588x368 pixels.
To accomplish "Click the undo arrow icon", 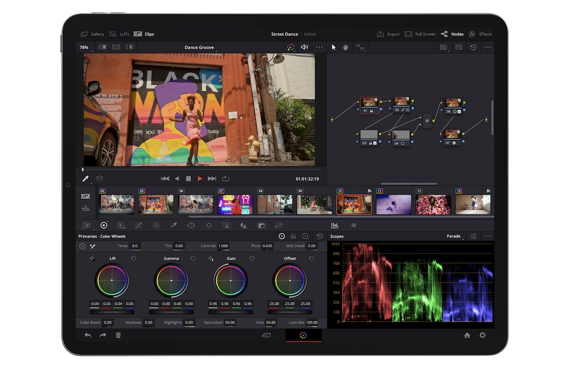I will 88,335.
